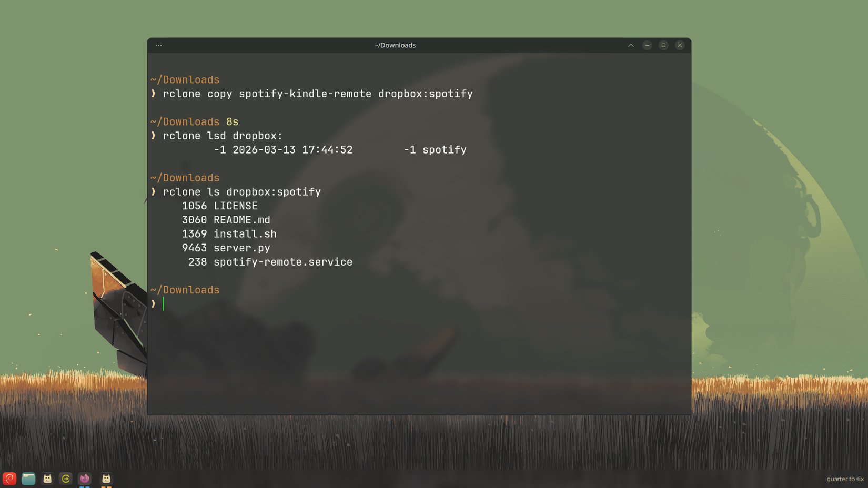868x488 pixels.
Task: Click the '2026-03-13 17:44:52' timestamp output
Action: 292,150
